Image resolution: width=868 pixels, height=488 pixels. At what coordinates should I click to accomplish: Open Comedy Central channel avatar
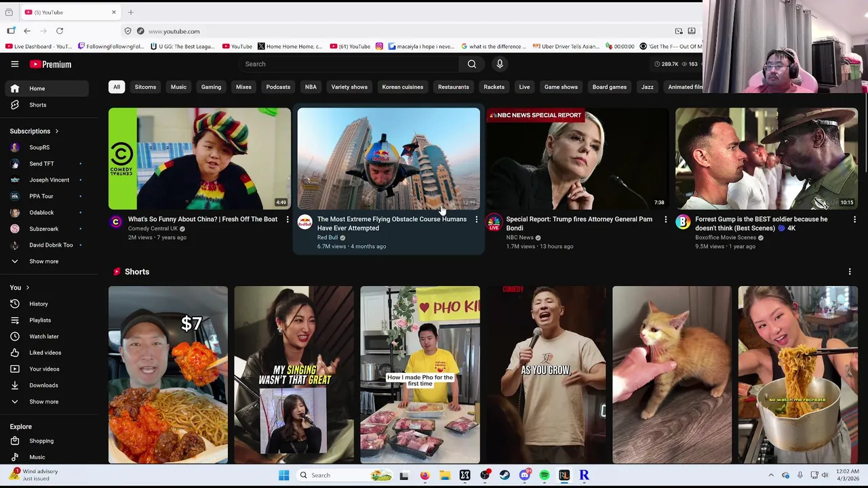pos(116,222)
